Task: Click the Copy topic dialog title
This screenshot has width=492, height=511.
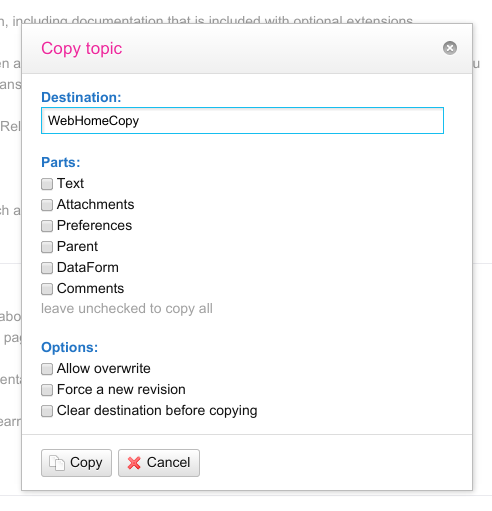Action: tap(82, 49)
